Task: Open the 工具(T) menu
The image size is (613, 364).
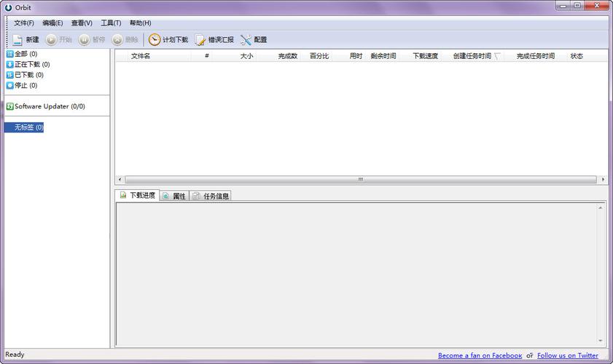Action: 111,23
